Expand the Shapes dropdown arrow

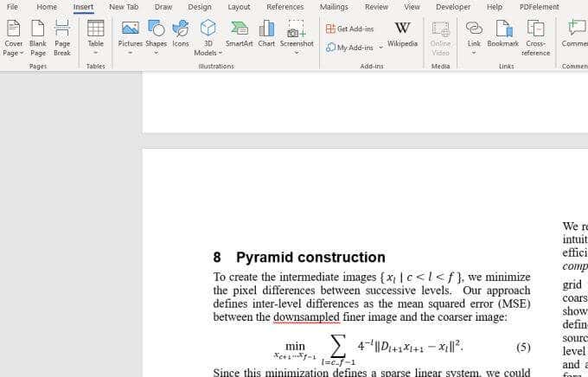(x=156, y=53)
